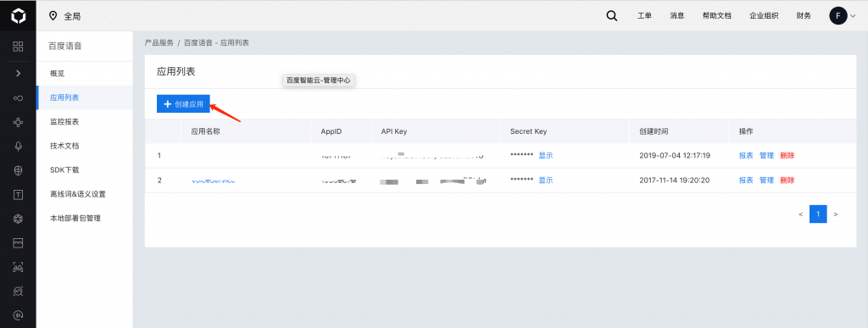Click the infinity-shaped sidebar icon
The image size is (868, 328).
pyautogui.click(x=19, y=98)
